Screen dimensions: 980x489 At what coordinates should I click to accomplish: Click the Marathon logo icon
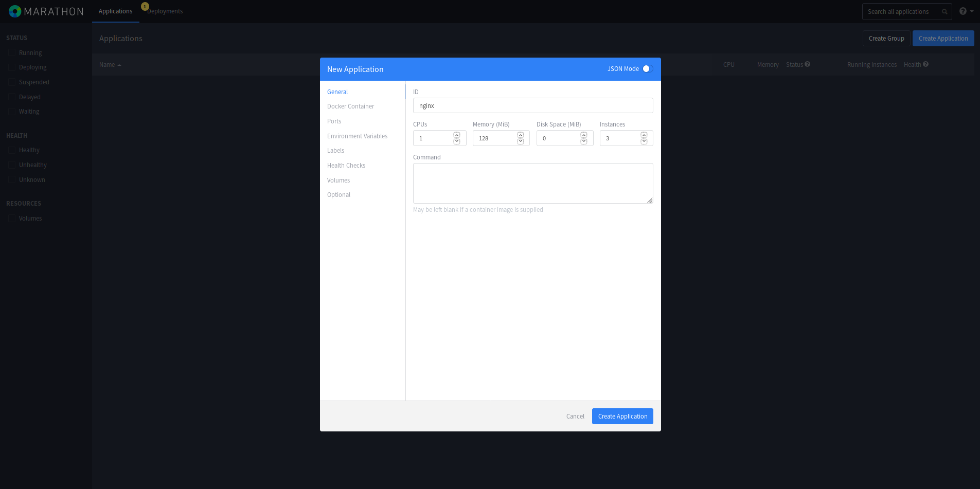coord(15,11)
